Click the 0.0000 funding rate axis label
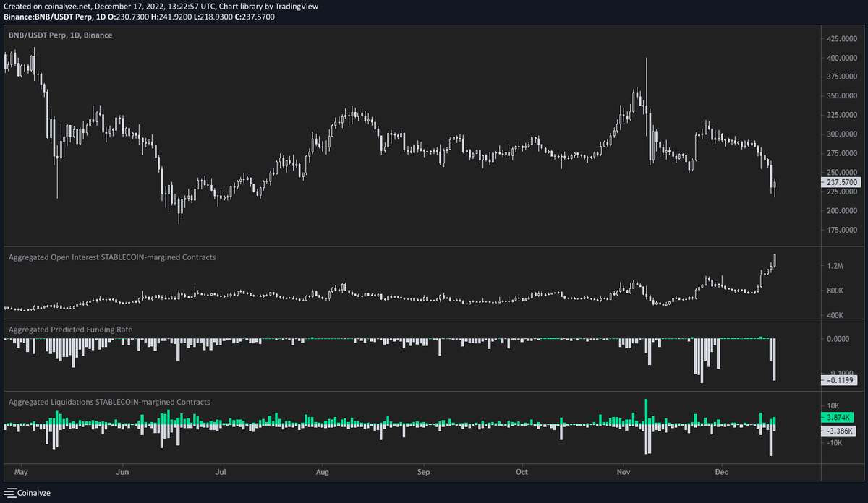Viewport: 868px width, 503px height. tap(839, 339)
